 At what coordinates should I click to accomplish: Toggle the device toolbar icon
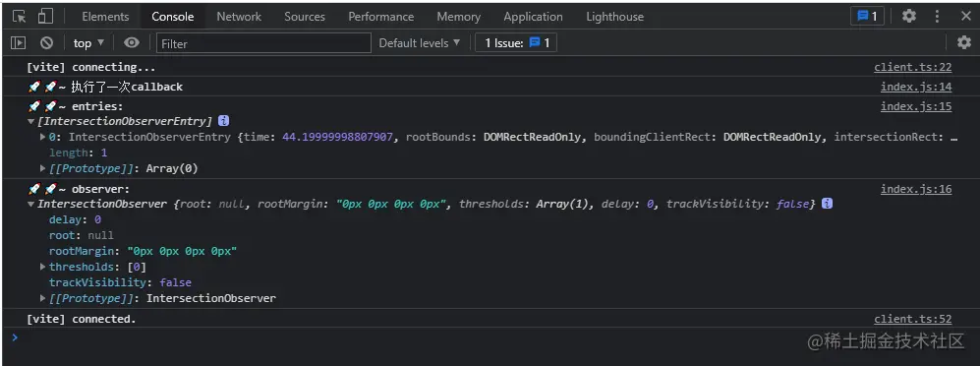[45, 17]
